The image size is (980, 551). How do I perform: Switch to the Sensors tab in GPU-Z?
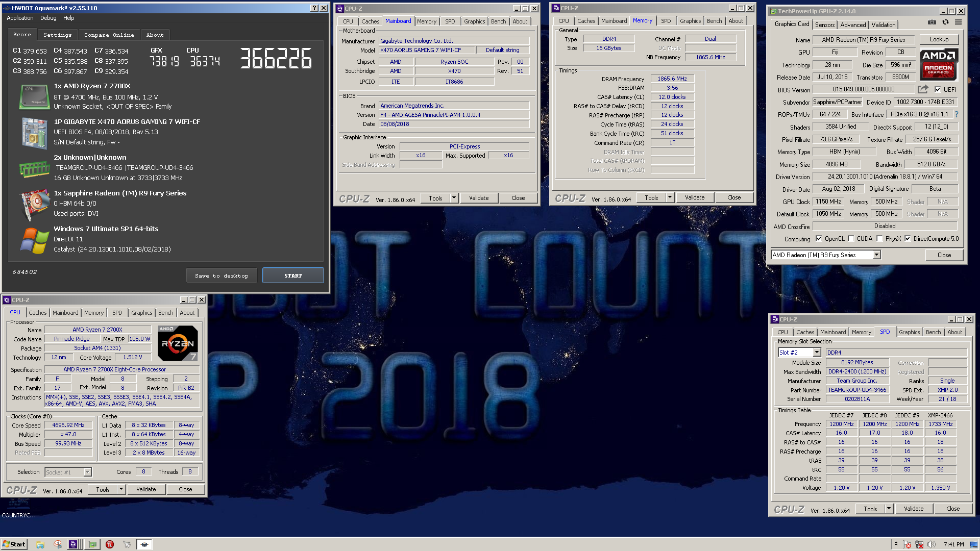point(825,25)
